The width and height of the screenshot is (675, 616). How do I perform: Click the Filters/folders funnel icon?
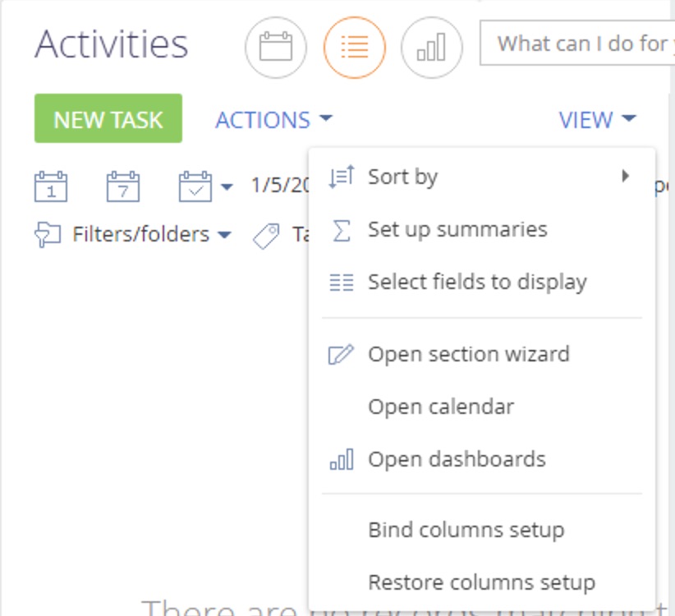(x=48, y=235)
